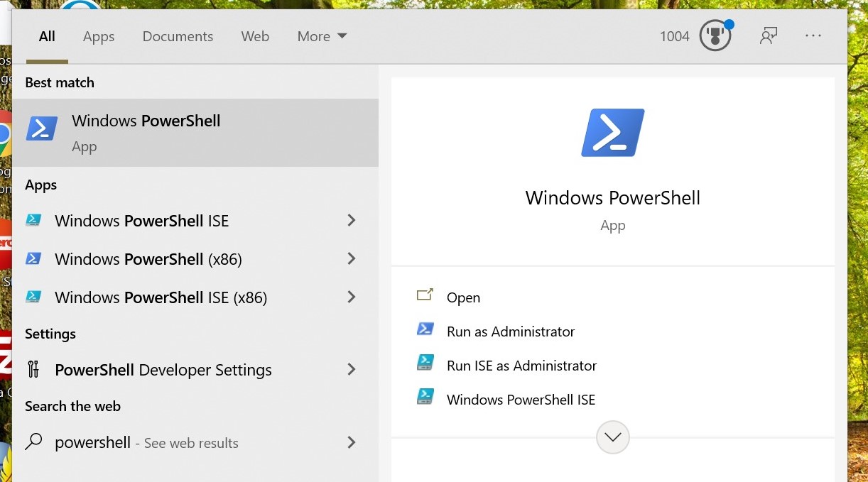Select the All search tab
Image resolution: width=868 pixels, height=482 pixels.
(47, 36)
